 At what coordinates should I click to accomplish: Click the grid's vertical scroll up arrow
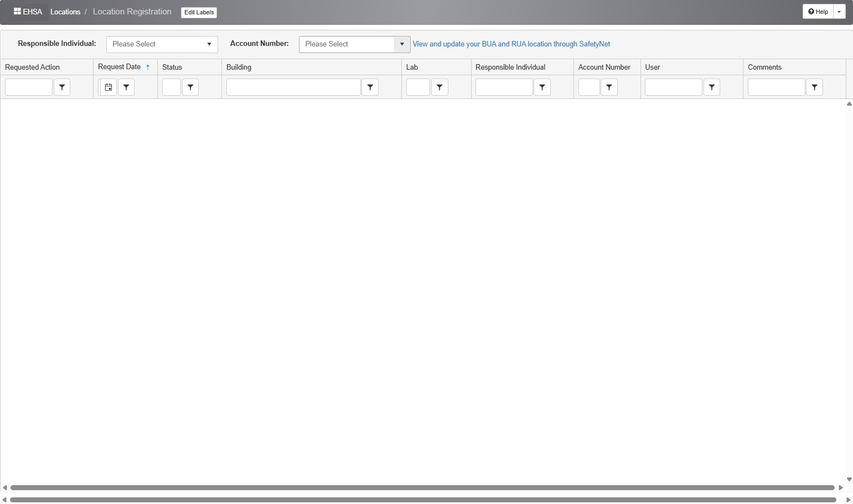(x=849, y=104)
